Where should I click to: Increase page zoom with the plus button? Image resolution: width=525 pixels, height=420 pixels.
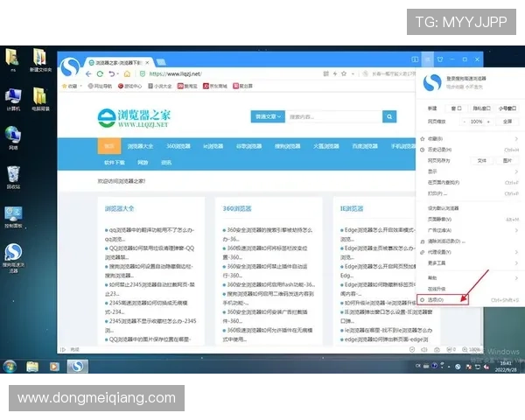(x=488, y=122)
